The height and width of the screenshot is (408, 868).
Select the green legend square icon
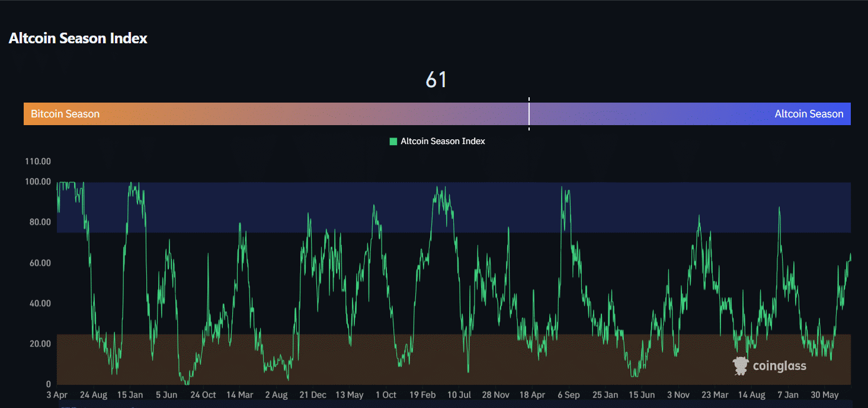pyautogui.click(x=394, y=141)
